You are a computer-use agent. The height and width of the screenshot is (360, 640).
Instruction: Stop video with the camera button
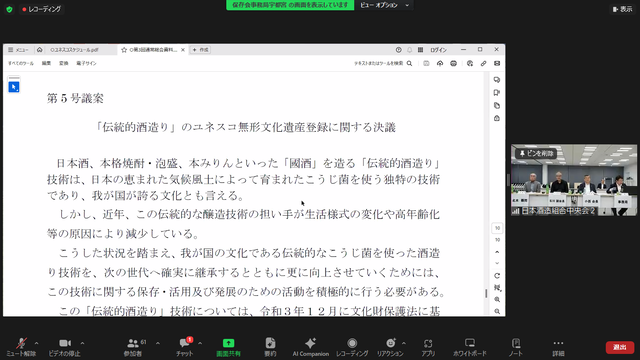(x=64, y=347)
